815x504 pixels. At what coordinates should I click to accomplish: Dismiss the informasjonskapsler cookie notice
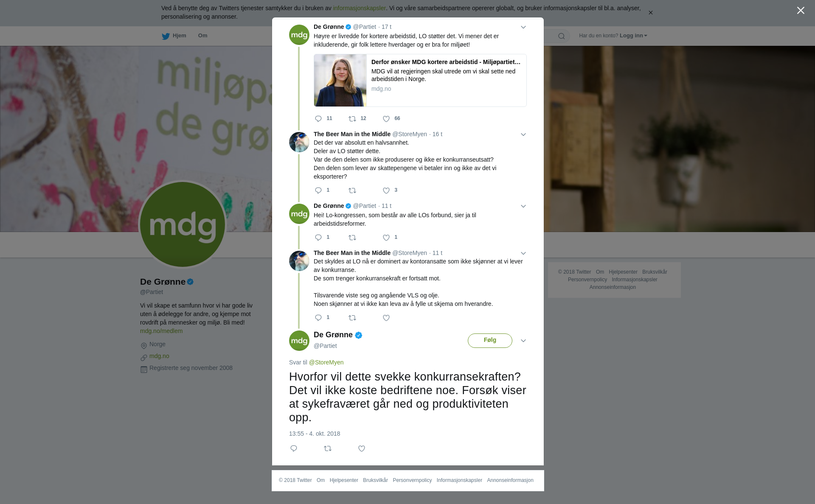[650, 13]
